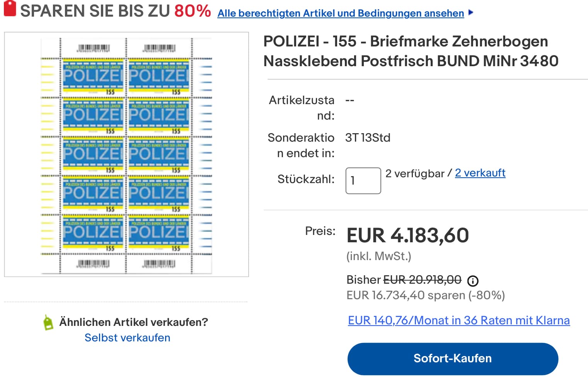The image size is (588, 377).
Task: Click the POLIZEI Briefmarke Zehnerbogen title
Action: click(411, 51)
